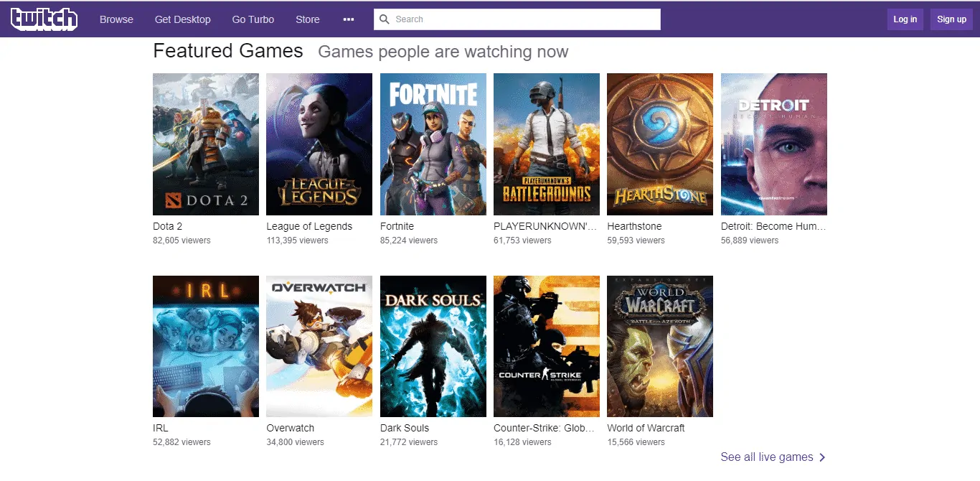Click the Twitch logo

pos(44,19)
